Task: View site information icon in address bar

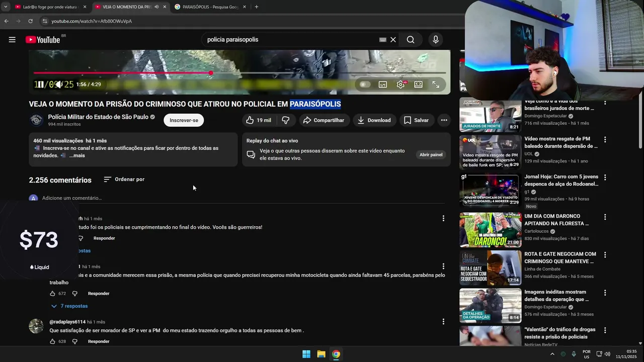Action: [x=44, y=21]
